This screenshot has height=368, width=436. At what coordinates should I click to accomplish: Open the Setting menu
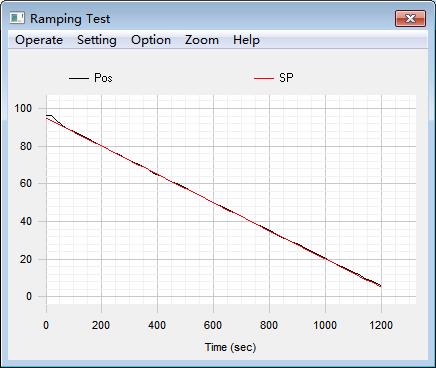click(x=97, y=40)
